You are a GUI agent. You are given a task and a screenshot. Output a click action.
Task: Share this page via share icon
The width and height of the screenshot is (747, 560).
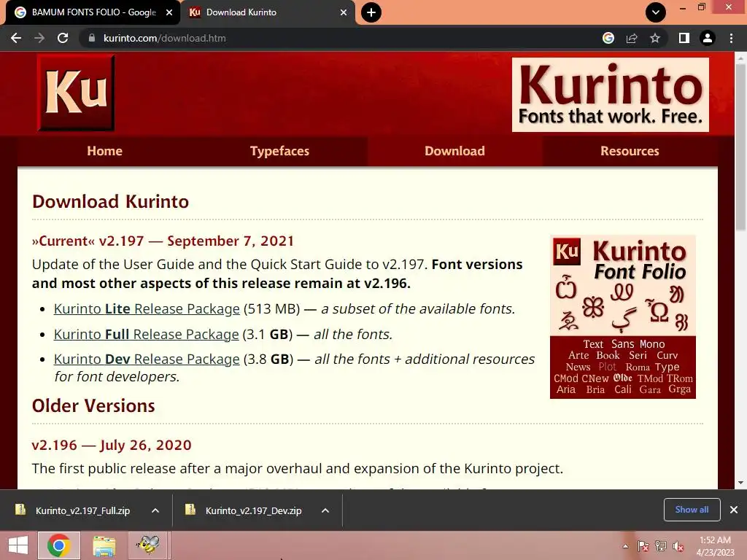click(632, 38)
